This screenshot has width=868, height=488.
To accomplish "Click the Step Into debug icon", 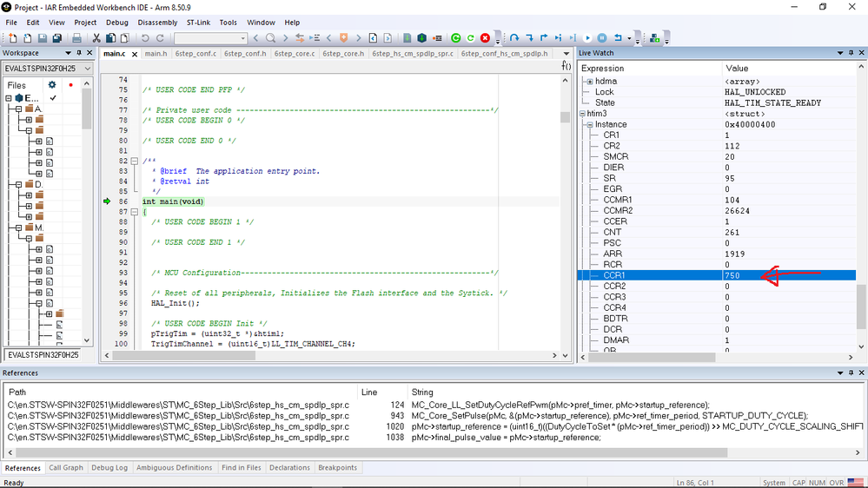I will point(529,37).
